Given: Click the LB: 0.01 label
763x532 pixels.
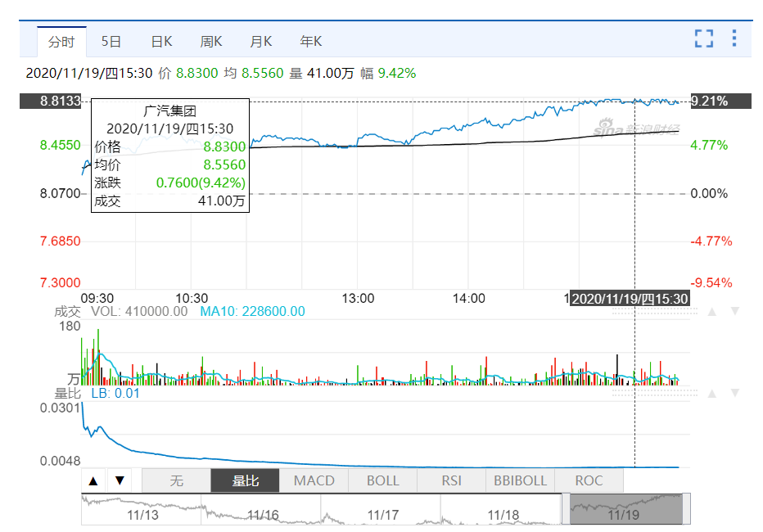Looking at the screenshot, I should coord(115,394).
